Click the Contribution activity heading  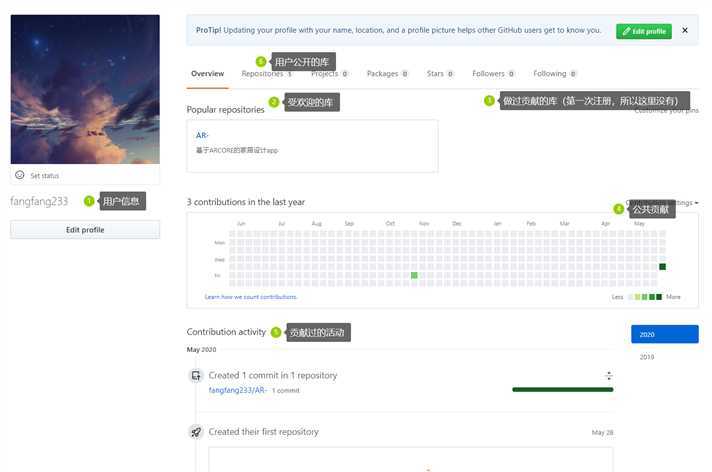coord(226,332)
